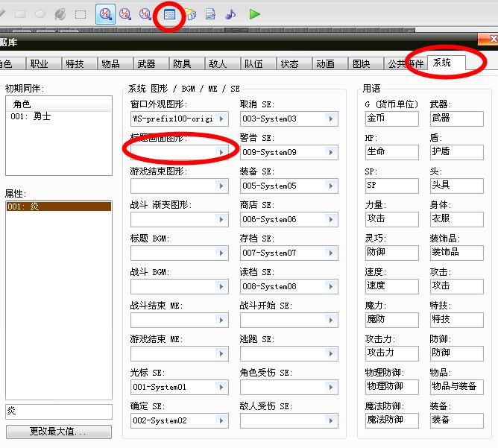Open the 战斗开始 SE picker arrow
Image resolution: width=498 pixels, height=448 pixels.
pyautogui.click(x=331, y=320)
